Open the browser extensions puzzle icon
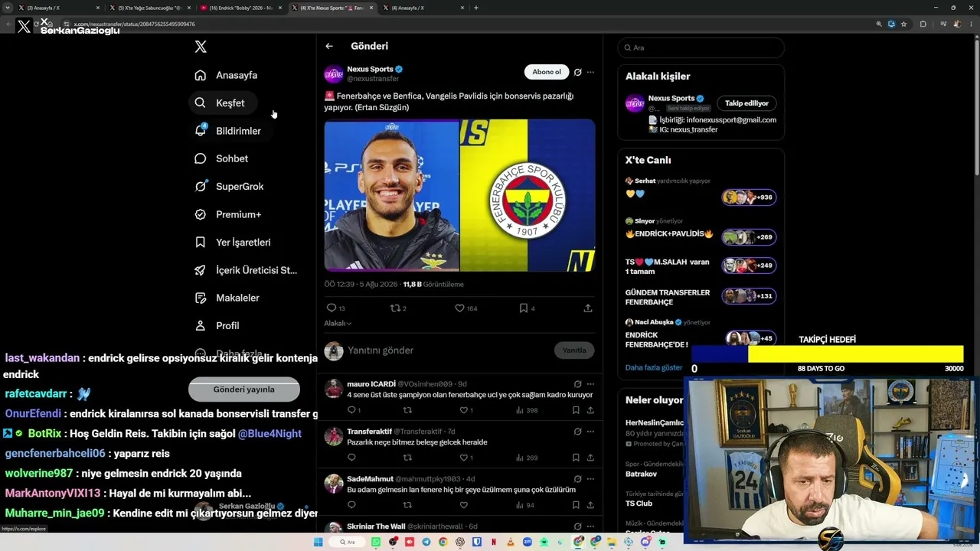Screen dimensions: 980x551 coord(923,24)
